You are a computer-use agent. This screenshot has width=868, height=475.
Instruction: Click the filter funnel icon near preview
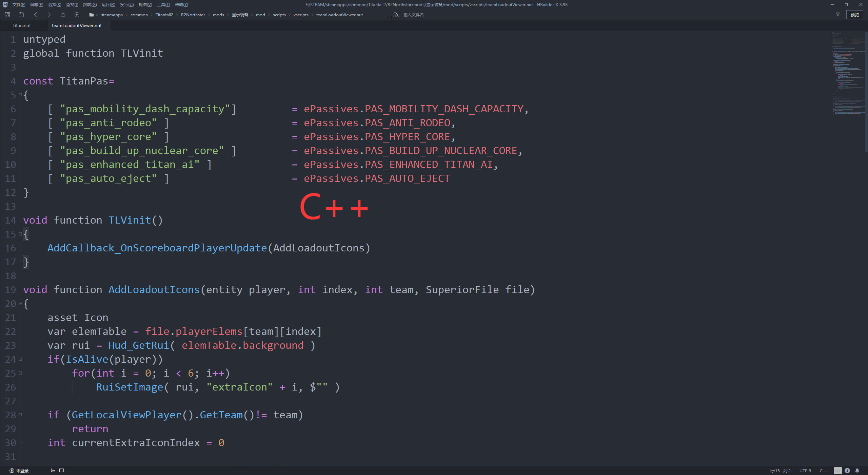(x=838, y=15)
